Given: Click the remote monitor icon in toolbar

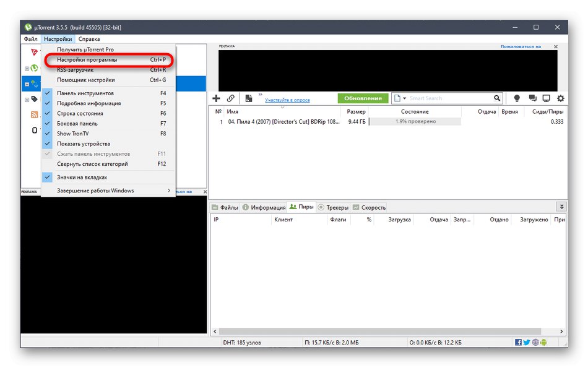Looking at the screenshot, I should [547, 98].
